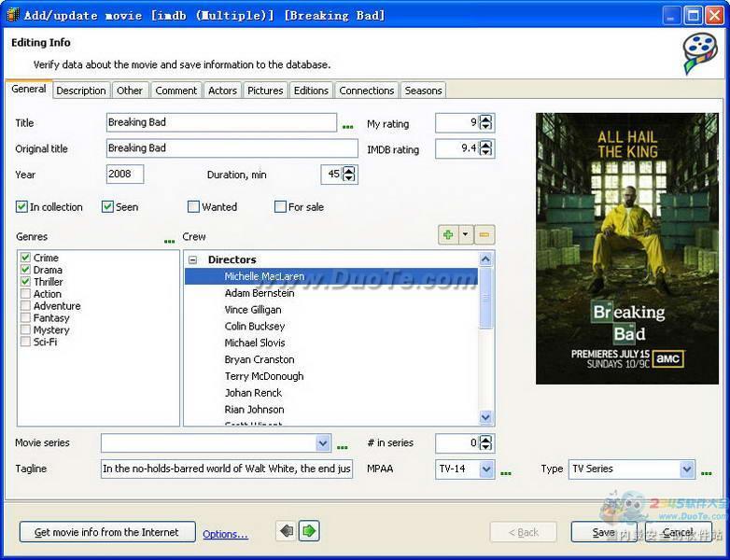The image size is (730, 560).
Task: Select the General tab
Action: point(28,89)
